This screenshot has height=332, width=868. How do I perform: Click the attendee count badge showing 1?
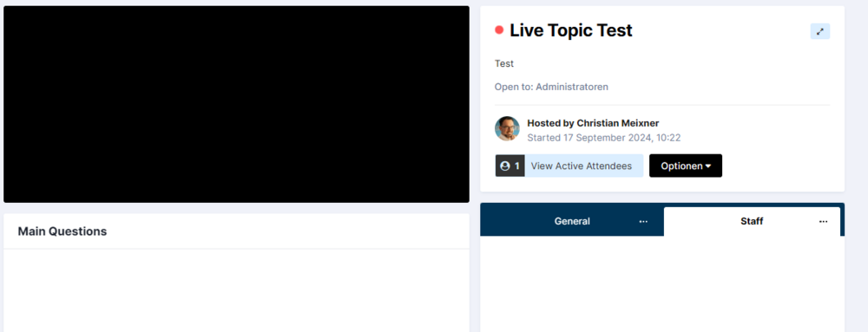510,166
